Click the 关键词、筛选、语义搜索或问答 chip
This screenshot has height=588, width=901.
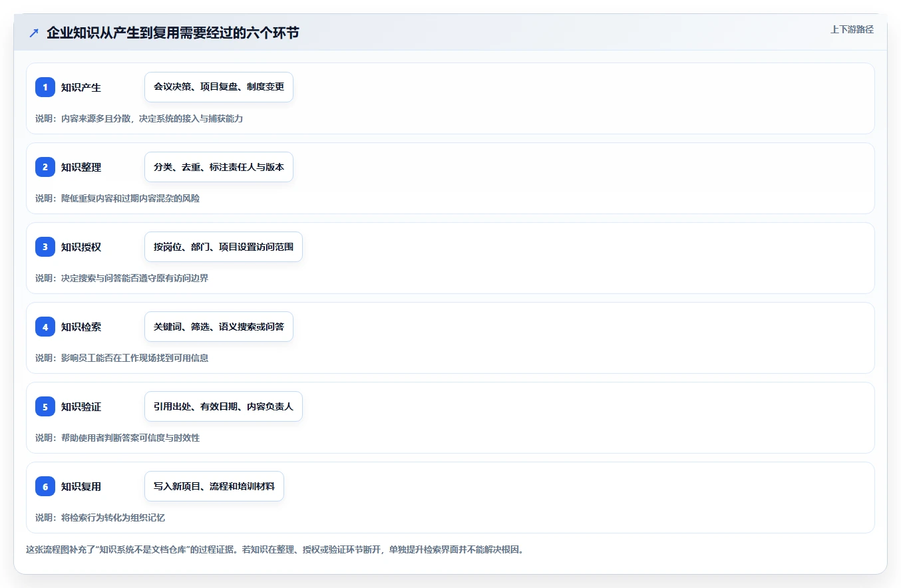219,327
